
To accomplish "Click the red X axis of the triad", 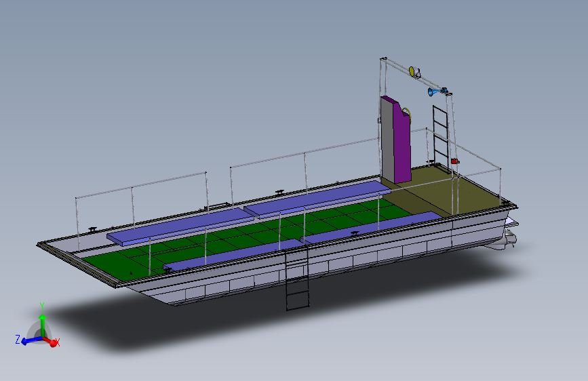I will (x=52, y=341).
